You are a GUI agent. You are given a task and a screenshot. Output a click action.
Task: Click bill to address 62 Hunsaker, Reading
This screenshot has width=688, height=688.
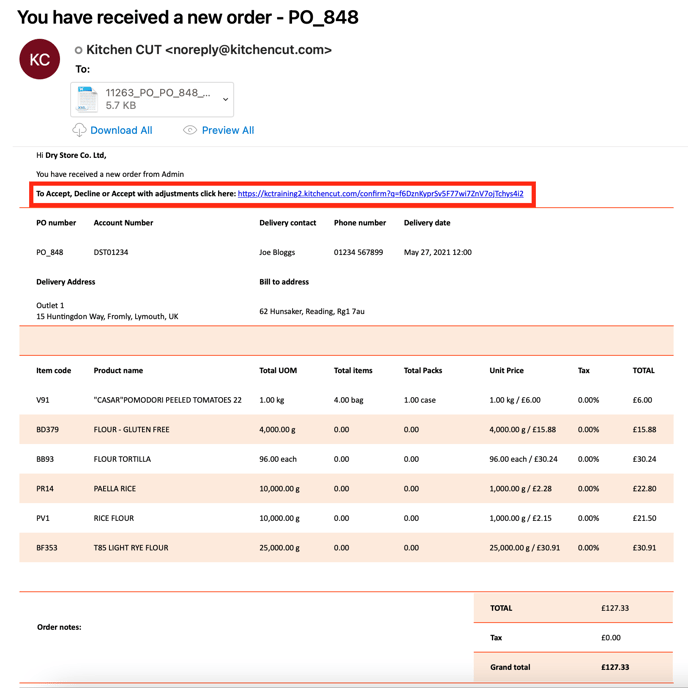click(x=312, y=312)
